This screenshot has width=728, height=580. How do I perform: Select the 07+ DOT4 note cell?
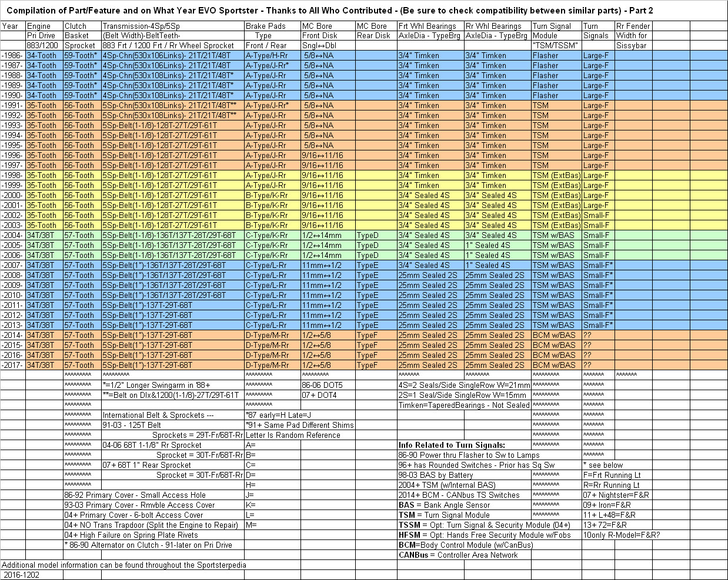pyautogui.click(x=319, y=395)
